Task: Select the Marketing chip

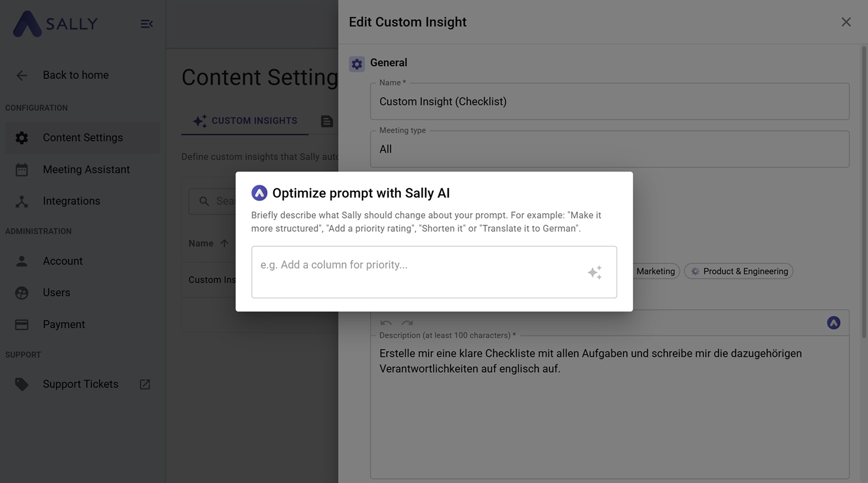Action: pos(655,271)
